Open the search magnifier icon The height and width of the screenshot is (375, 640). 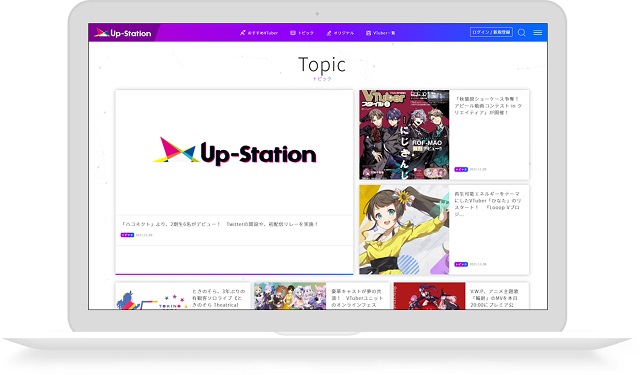tap(522, 33)
